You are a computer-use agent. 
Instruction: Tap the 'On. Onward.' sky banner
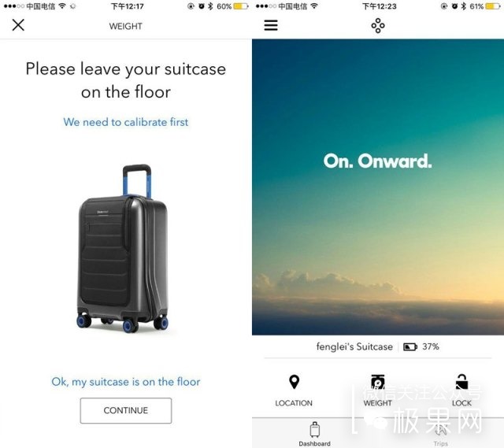point(378,187)
